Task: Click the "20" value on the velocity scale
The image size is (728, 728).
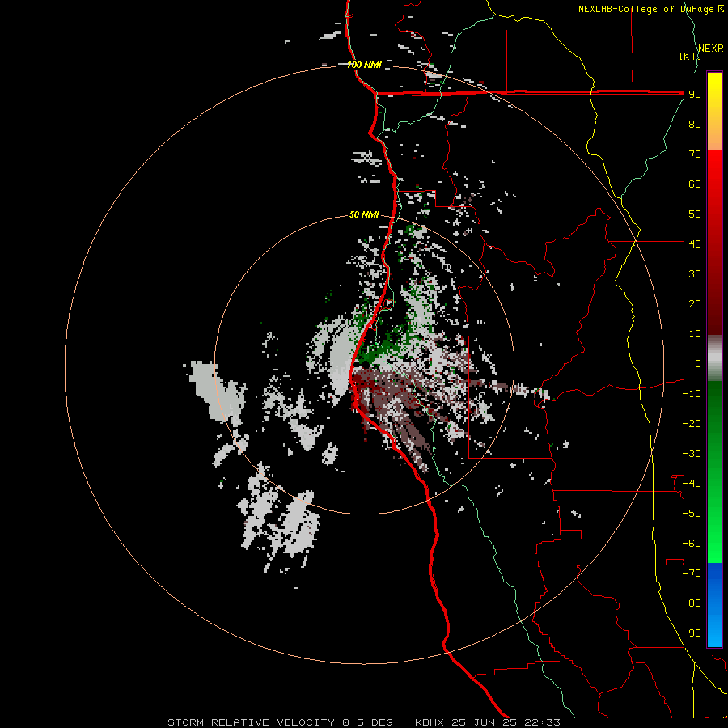Action: pos(695,304)
